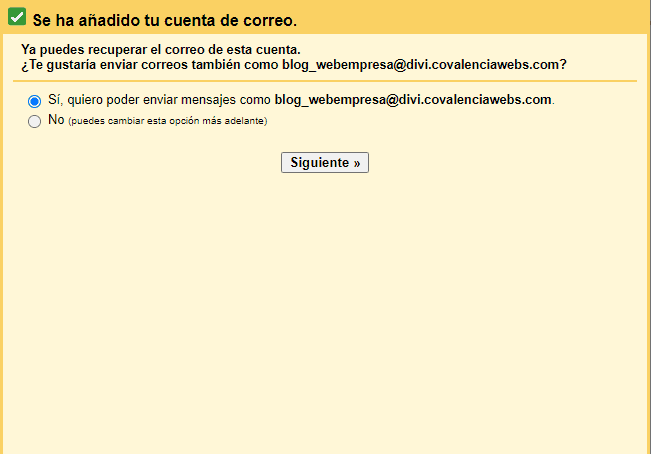
Task: Click the "Siguiente »" button
Action: [x=325, y=162]
